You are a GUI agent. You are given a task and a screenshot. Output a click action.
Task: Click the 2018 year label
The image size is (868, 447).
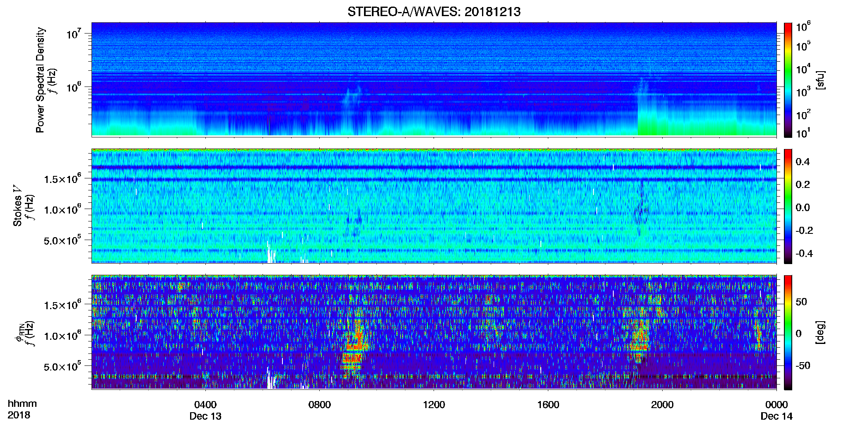pos(19,415)
